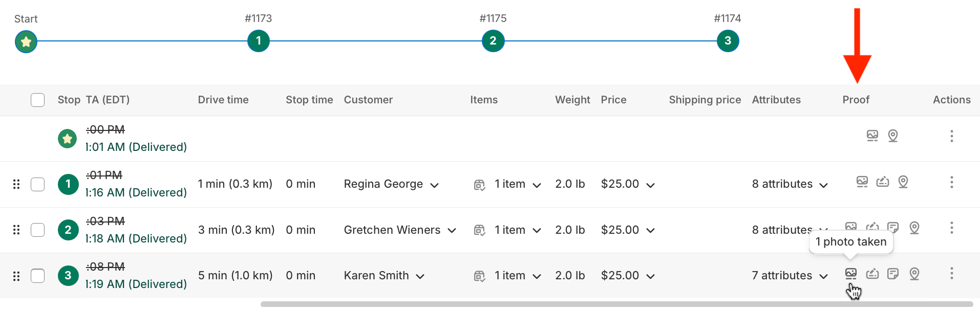
Task: Open photo proof icon in start row
Action: (x=872, y=136)
